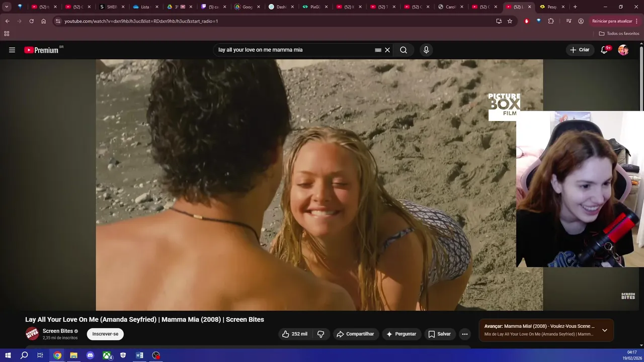Open Chrome three-dot menu
Screen dimensions: 644x362
click(637, 21)
